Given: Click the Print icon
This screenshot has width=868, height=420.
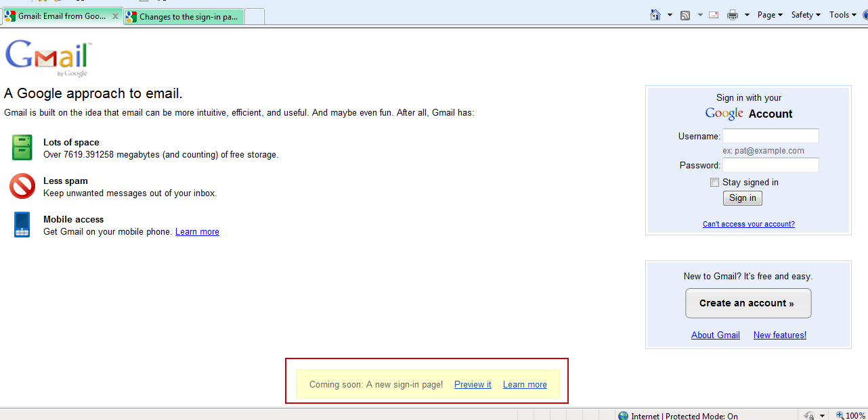Looking at the screenshot, I should (732, 15).
